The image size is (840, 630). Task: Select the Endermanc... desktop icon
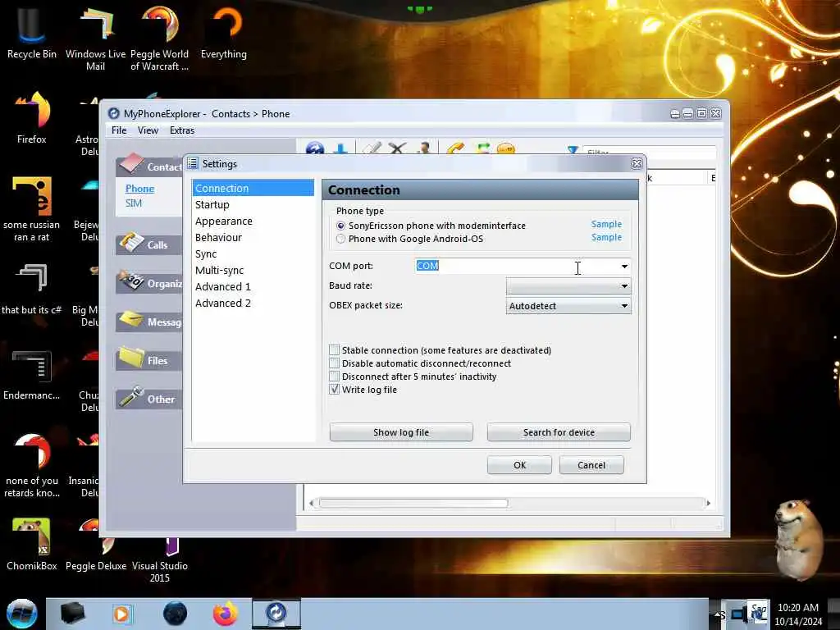31,375
